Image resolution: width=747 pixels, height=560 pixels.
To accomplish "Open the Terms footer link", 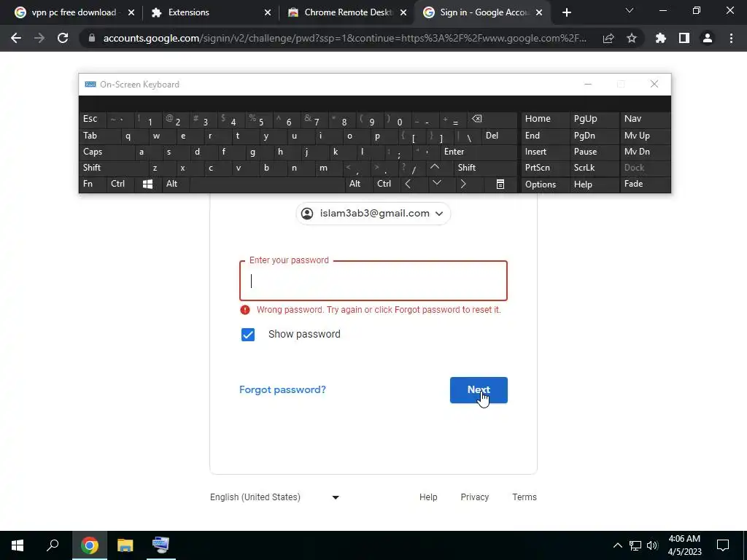I will 524,497.
